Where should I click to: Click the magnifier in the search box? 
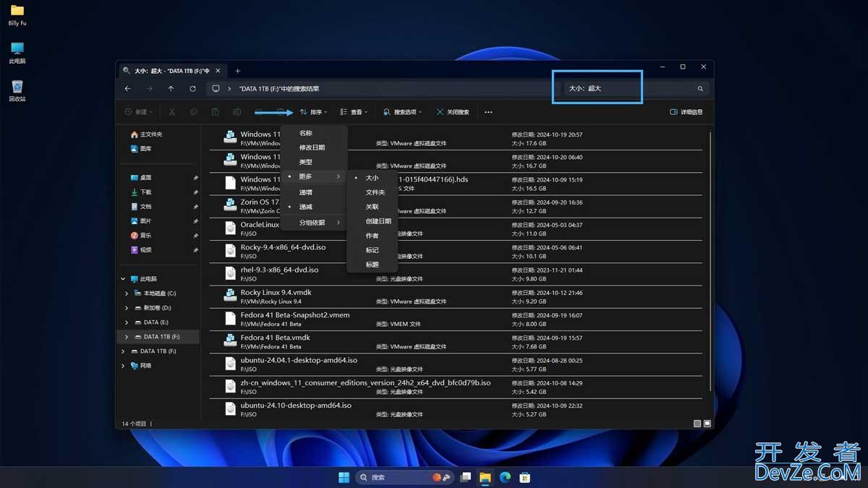click(700, 89)
